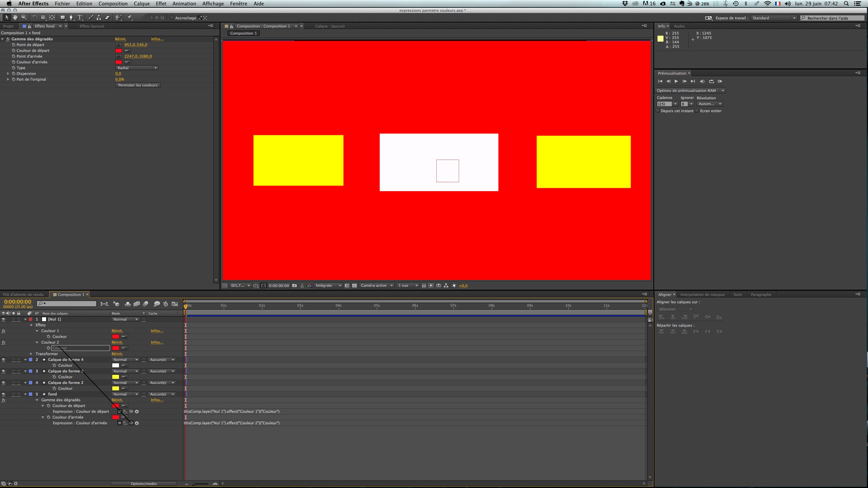Enable the Accrochage checkbox
868x488 pixels.
[x=172, y=18]
